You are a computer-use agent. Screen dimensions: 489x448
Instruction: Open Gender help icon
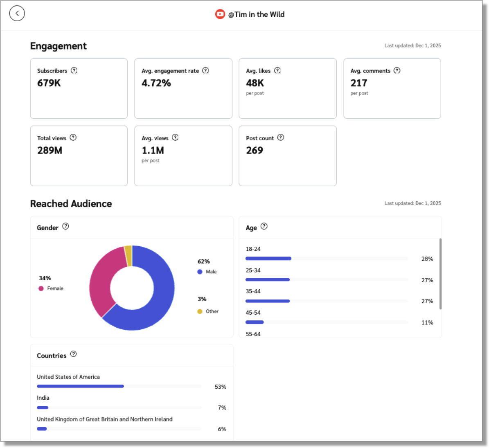click(65, 226)
